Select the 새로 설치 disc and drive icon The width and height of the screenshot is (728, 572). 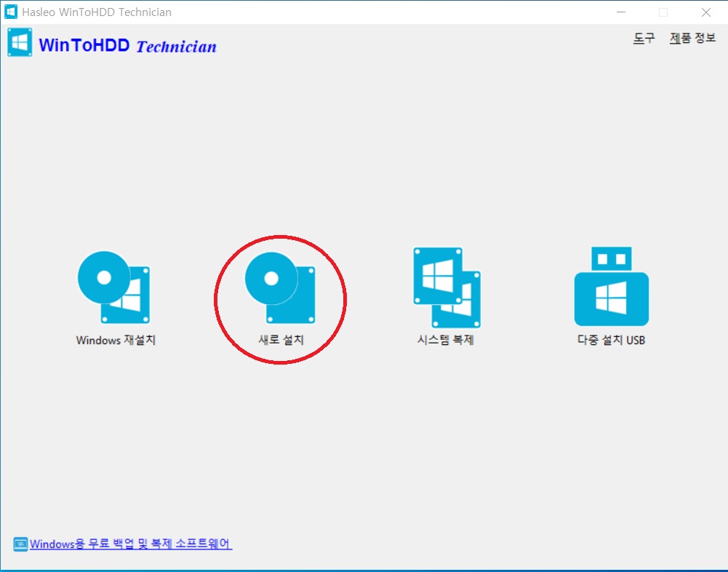pos(280,287)
